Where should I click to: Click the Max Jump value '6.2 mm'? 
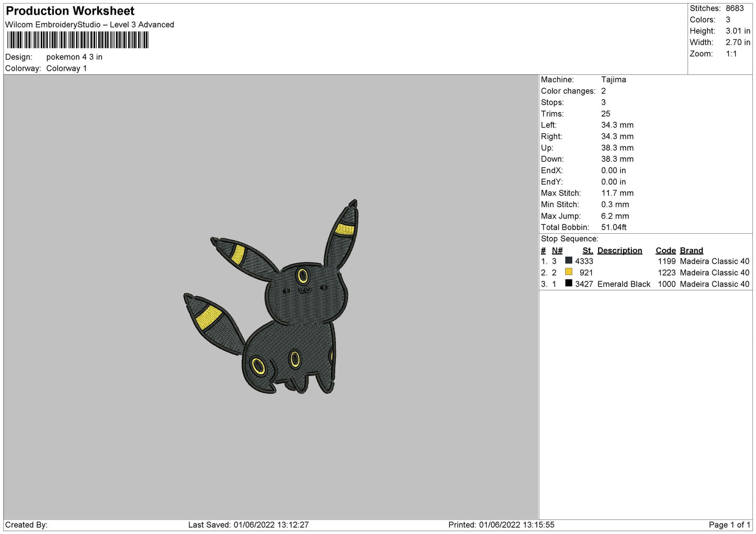pyautogui.click(x=615, y=216)
